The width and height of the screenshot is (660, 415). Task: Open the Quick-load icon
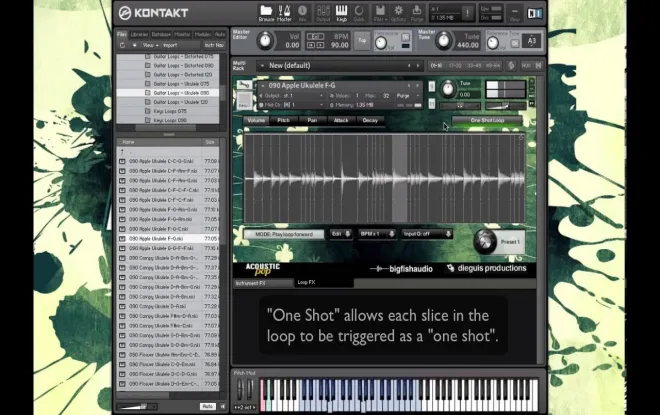coord(359,13)
